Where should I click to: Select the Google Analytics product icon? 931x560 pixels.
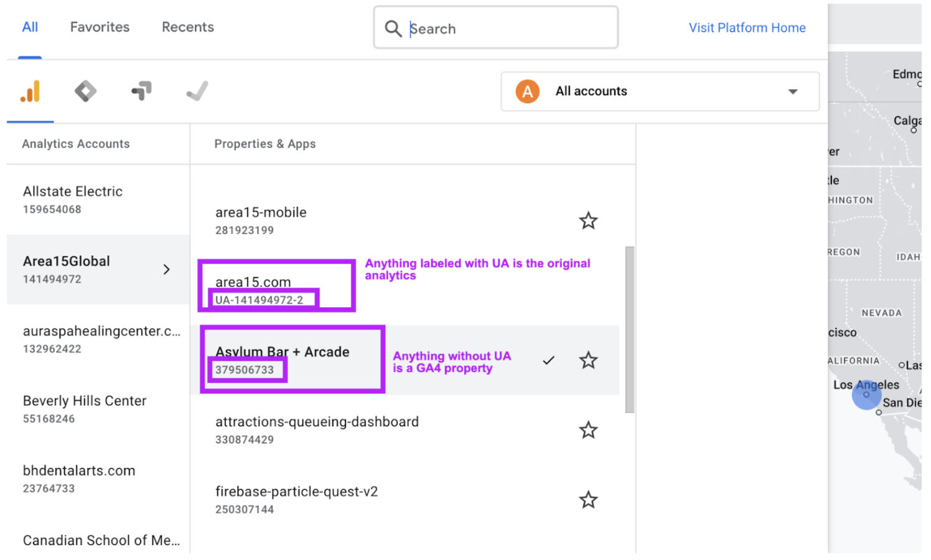coord(30,91)
